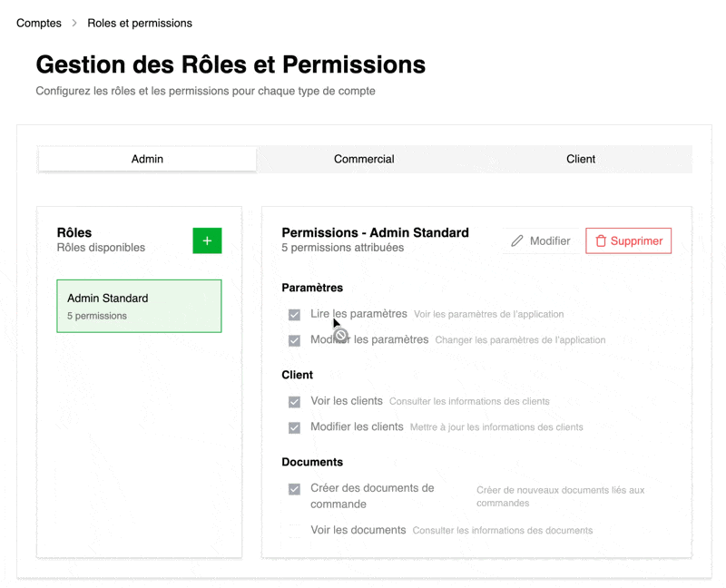Click the green plus add role button
This screenshot has height=588, width=726.
point(207,240)
